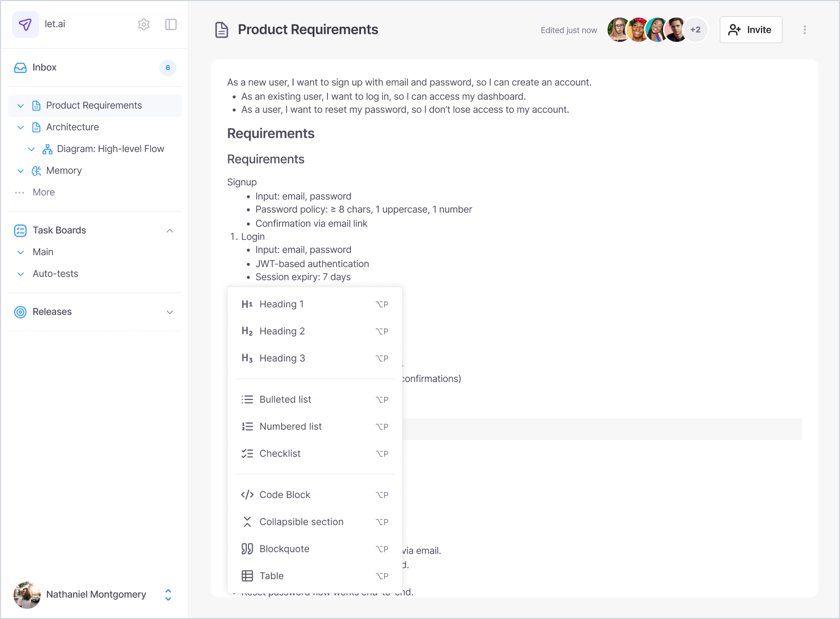The height and width of the screenshot is (619, 840).
Task: Toggle the sidebar panel icon
Action: point(171,25)
